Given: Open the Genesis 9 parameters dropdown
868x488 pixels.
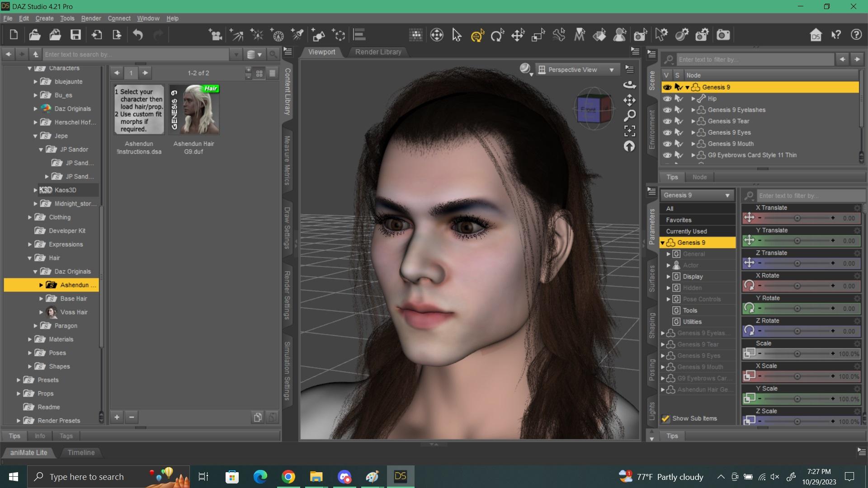Looking at the screenshot, I should [697, 195].
